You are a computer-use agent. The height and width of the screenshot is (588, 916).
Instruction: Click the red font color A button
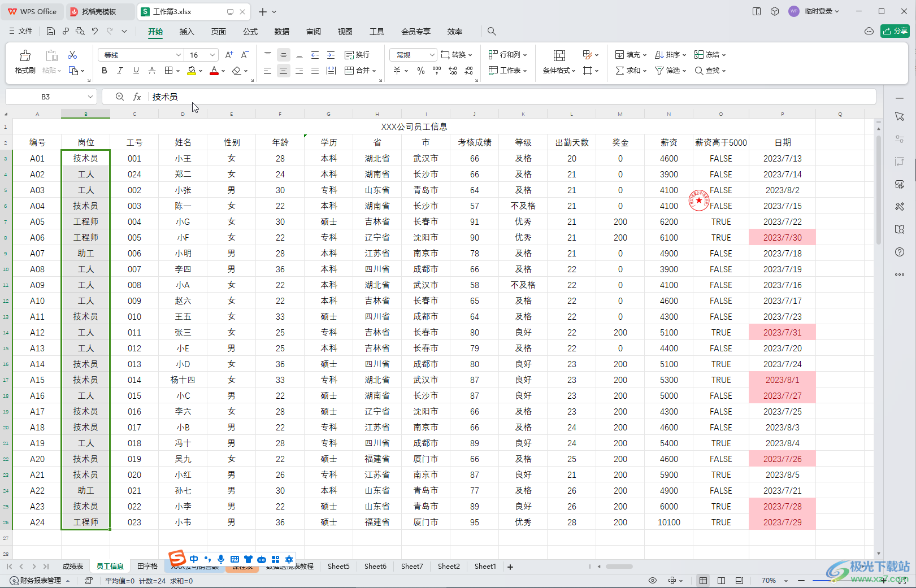point(214,71)
